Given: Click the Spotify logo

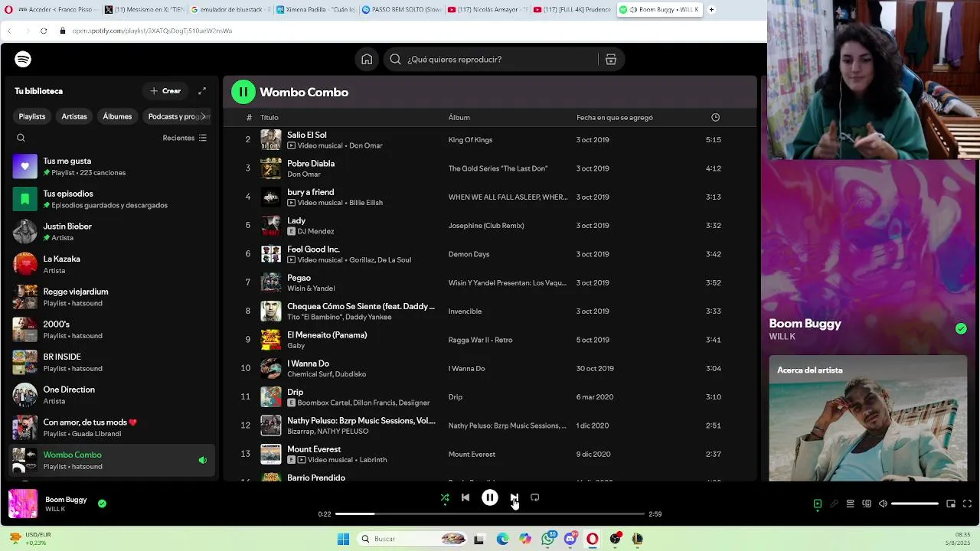Looking at the screenshot, I should (x=23, y=59).
